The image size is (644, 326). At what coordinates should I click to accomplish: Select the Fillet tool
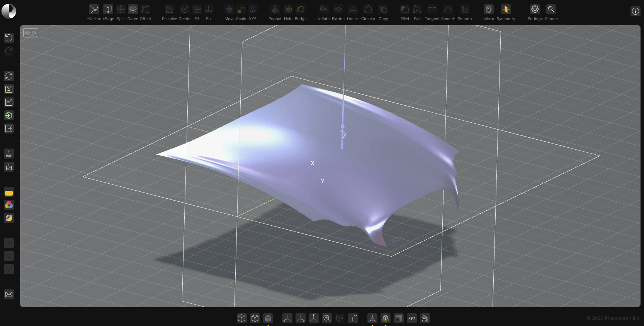point(405,9)
